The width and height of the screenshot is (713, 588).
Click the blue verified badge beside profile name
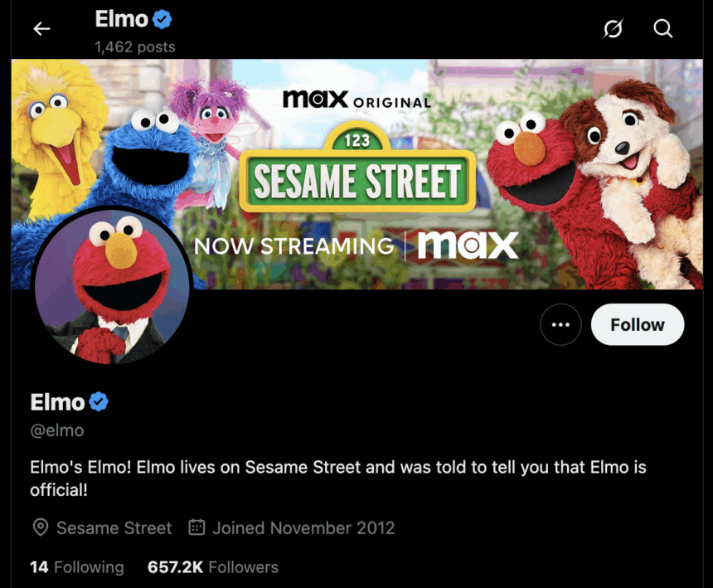coord(98,402)
